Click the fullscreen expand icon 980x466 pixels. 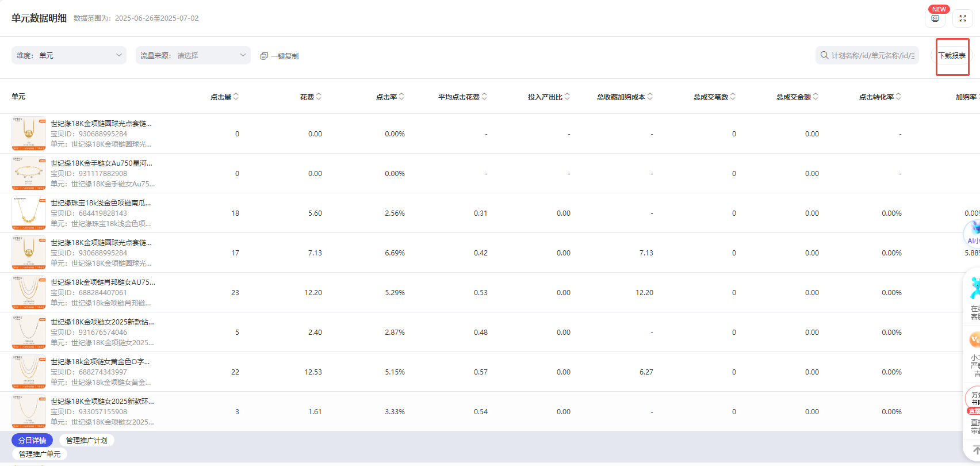pyautogui.click(x=962, y=18)
